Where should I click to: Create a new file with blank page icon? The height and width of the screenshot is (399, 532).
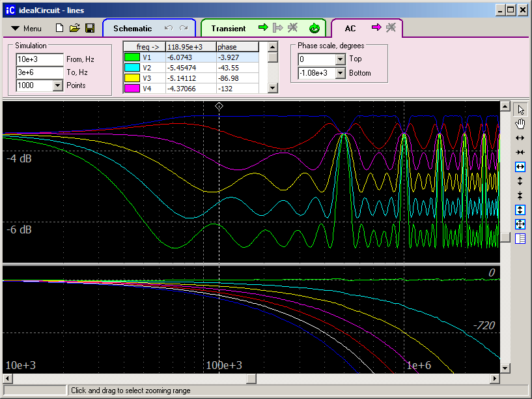60,28
